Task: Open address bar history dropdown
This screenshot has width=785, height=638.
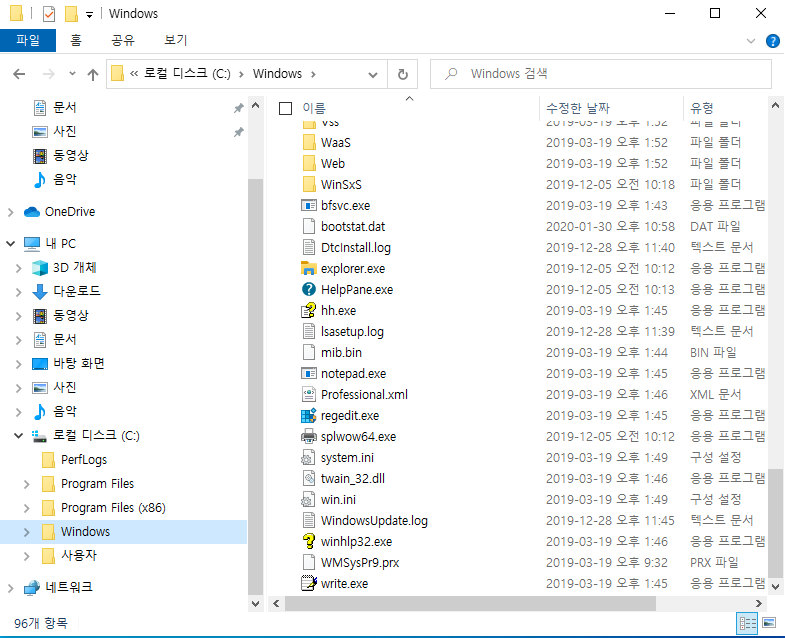Action: pos(372,75)
